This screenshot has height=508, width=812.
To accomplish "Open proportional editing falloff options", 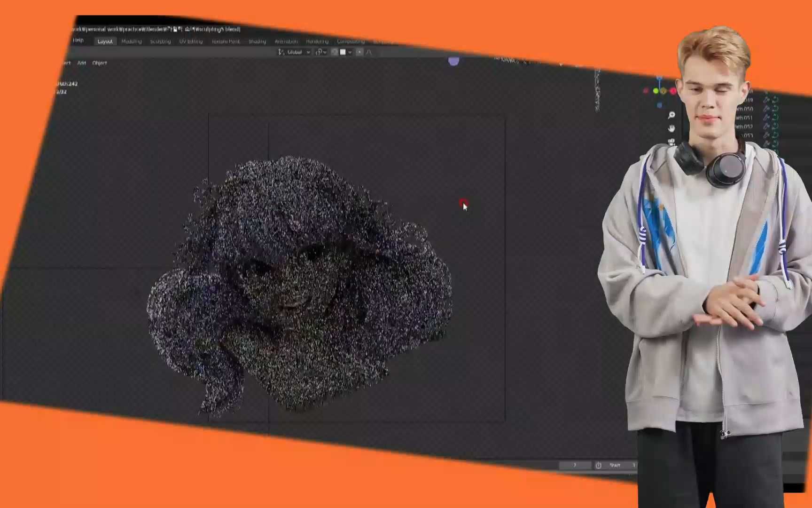I will coord(369,52).
